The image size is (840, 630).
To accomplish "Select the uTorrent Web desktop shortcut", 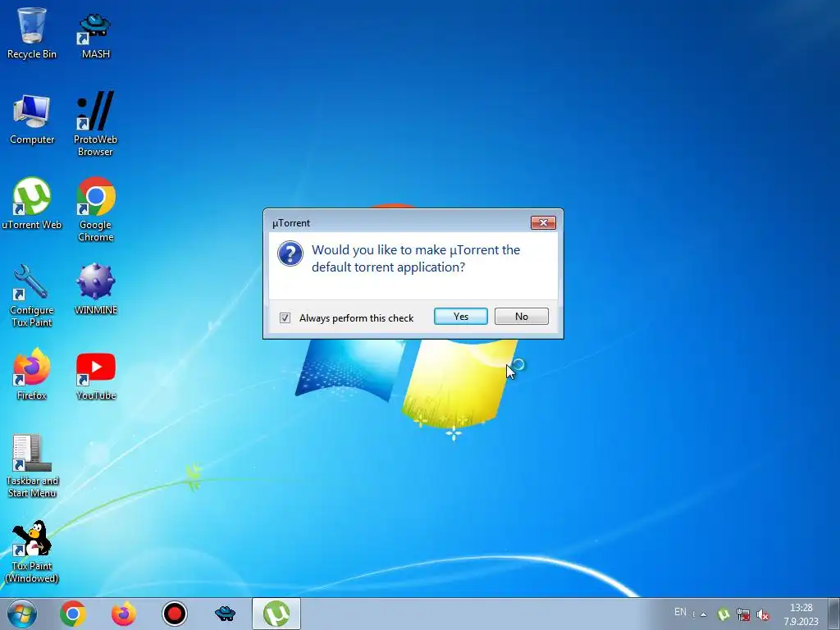I will 32,203.
